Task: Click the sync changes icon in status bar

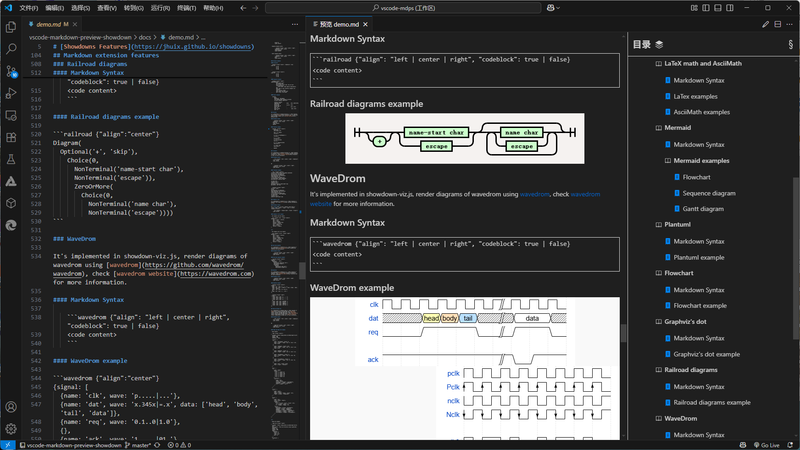Action: tap(157, 445)
